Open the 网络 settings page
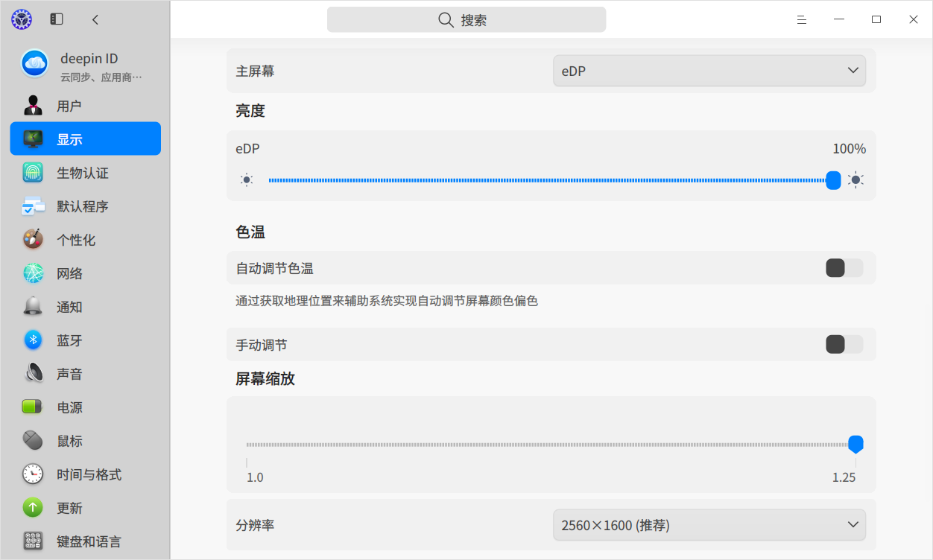The width and height of the screenshot is (933, 560). point(86,273)
